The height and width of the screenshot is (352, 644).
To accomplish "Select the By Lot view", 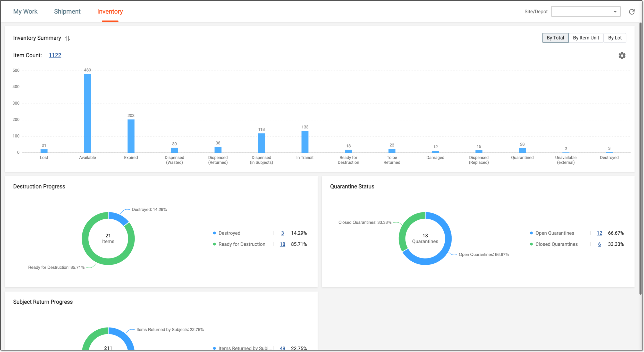I will 615,38.
